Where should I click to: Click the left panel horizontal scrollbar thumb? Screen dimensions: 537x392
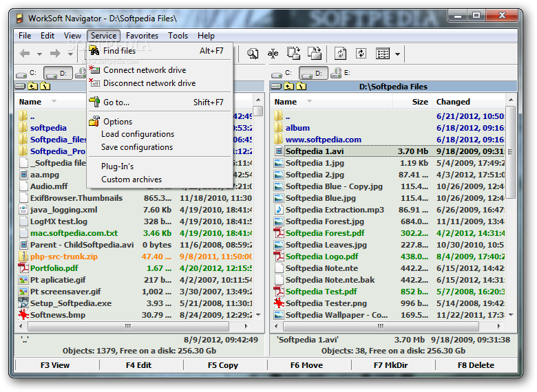pyautogui.click(x=128, y=327)
